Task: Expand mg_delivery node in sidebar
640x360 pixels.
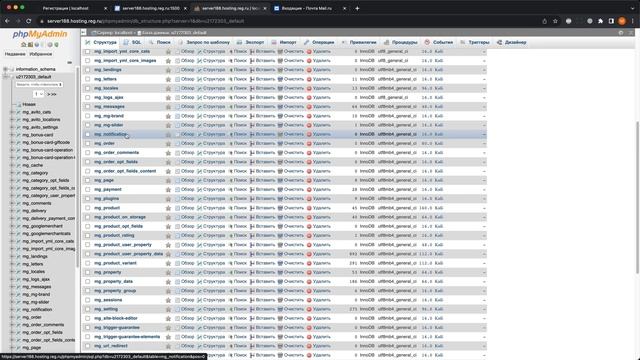Action: pyautogui.click(x=12, y=211)
